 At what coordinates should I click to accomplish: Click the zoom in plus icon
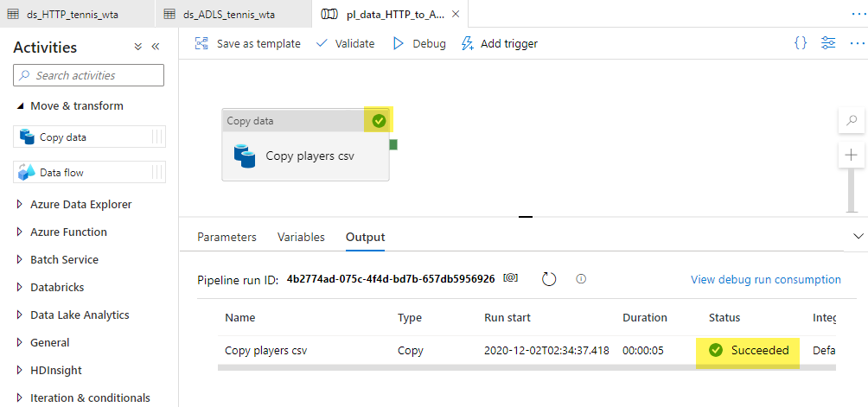pyautogui.click(x=852, y=156)
